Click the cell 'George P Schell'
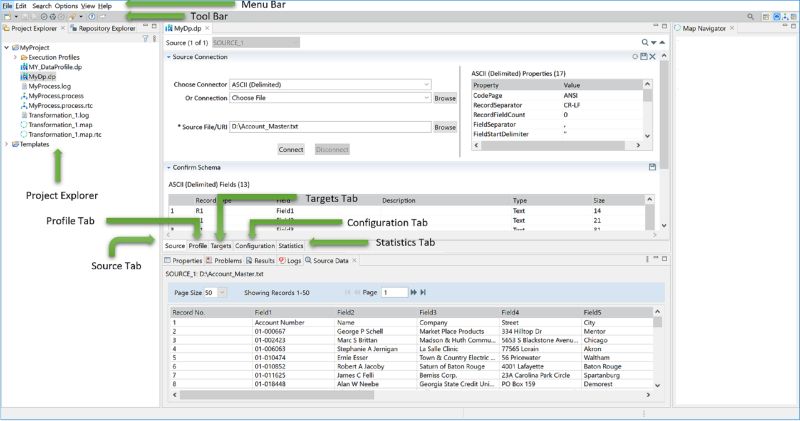The width and height of the screenshot is (800, 421). click(x=360, y=331)
